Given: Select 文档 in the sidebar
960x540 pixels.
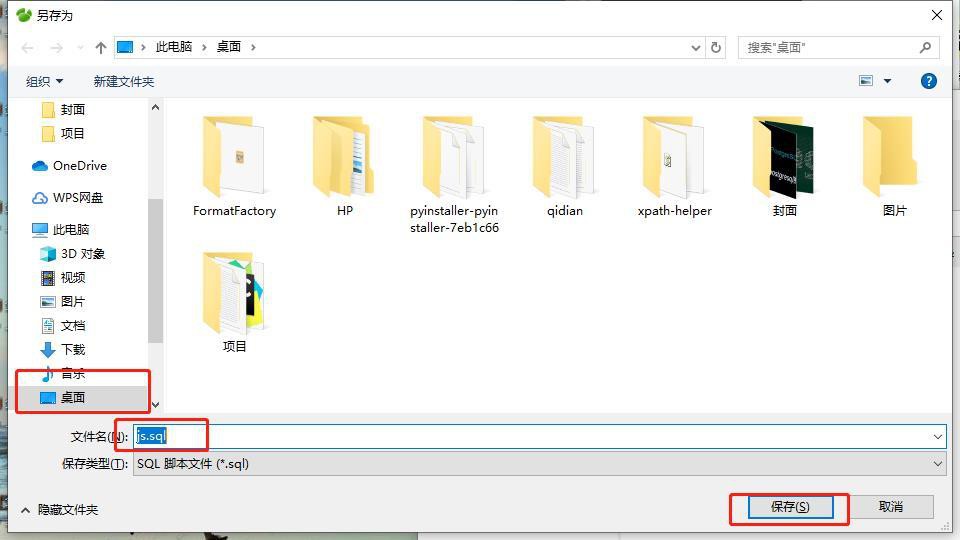Looking at the screenshot, I should point(62,326).
